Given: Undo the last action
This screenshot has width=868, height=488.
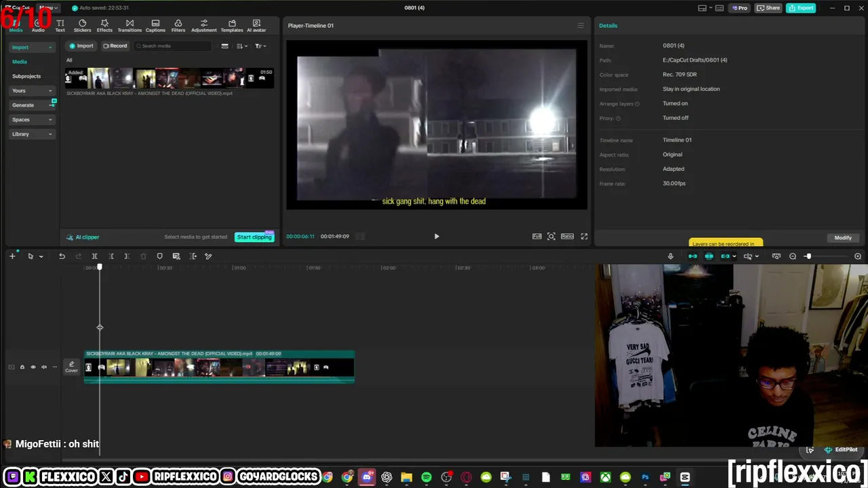Looking at the screenshot, I should coord(62,256).
